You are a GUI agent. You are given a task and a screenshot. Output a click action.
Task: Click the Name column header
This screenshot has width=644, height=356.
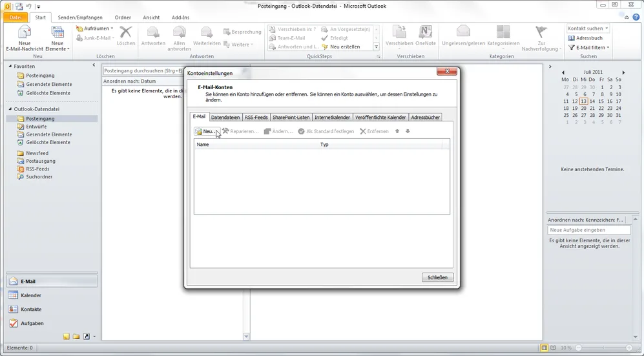256,145
